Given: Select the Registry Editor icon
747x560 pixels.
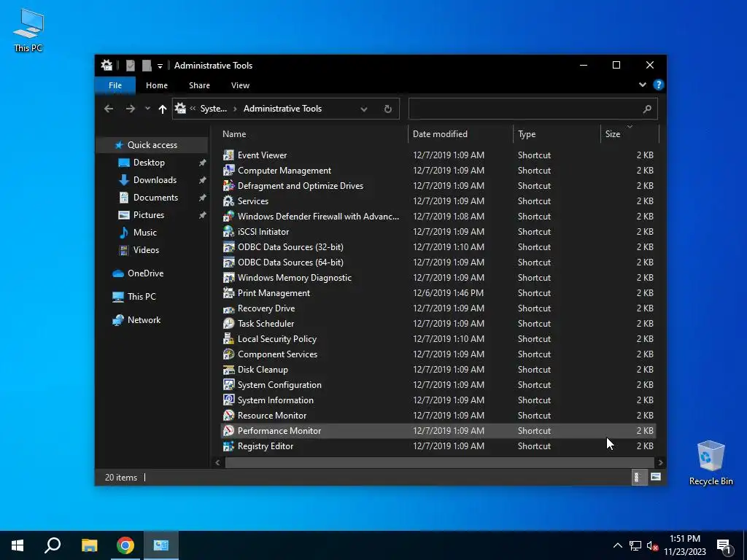Looking at the screenshot, I should [228, 446].
